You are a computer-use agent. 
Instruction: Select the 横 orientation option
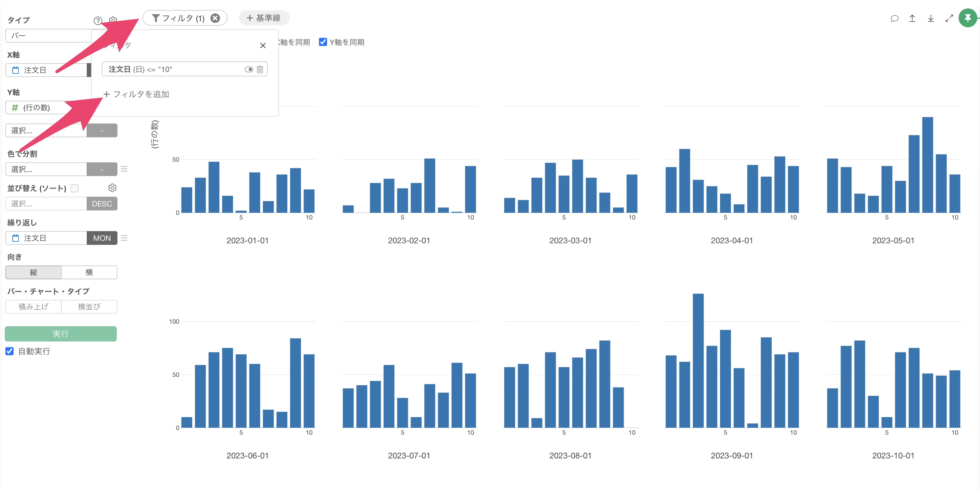[x=89, y=272]
